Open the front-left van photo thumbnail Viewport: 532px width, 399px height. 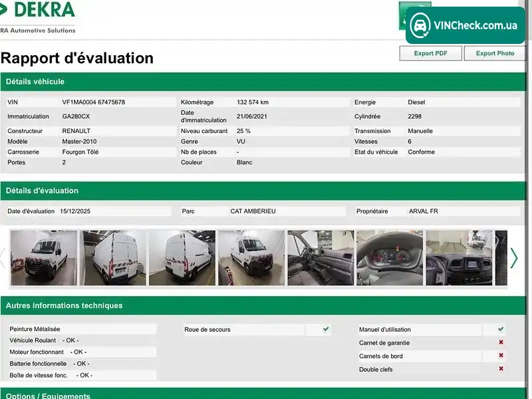tap(44, 258)
